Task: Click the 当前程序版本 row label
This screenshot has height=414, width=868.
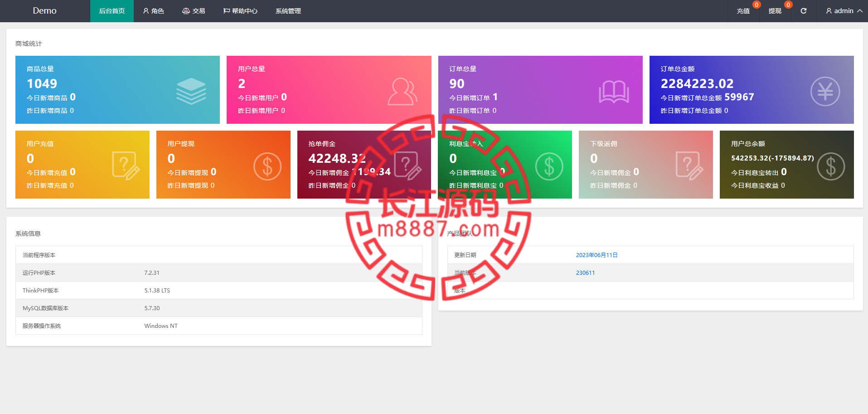Action: 39,255
